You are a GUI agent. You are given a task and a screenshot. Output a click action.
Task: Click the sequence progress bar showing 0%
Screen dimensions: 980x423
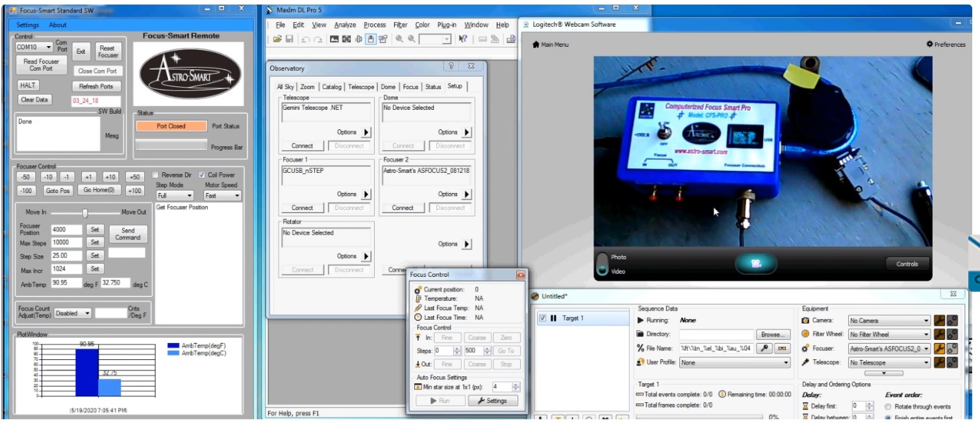(x=699, y=418)
